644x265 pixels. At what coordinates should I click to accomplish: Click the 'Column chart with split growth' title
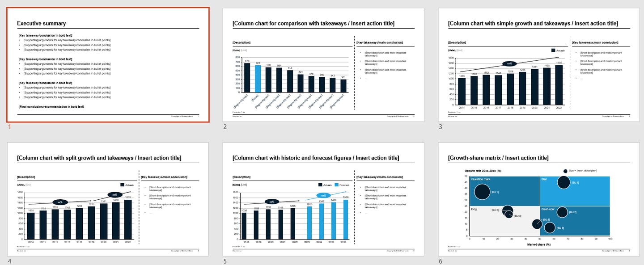tap(99, 158)
